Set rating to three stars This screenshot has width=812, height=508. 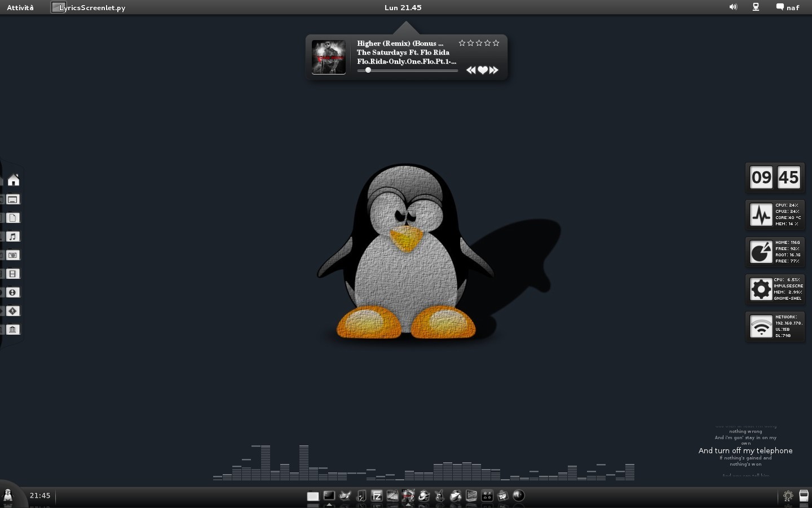[x=479, y=43]
